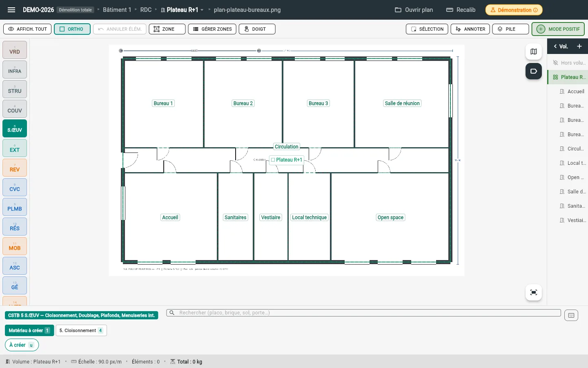Toggle ORTHO mode
This screenshot has height=368, width=588.
tap(72, 29)
